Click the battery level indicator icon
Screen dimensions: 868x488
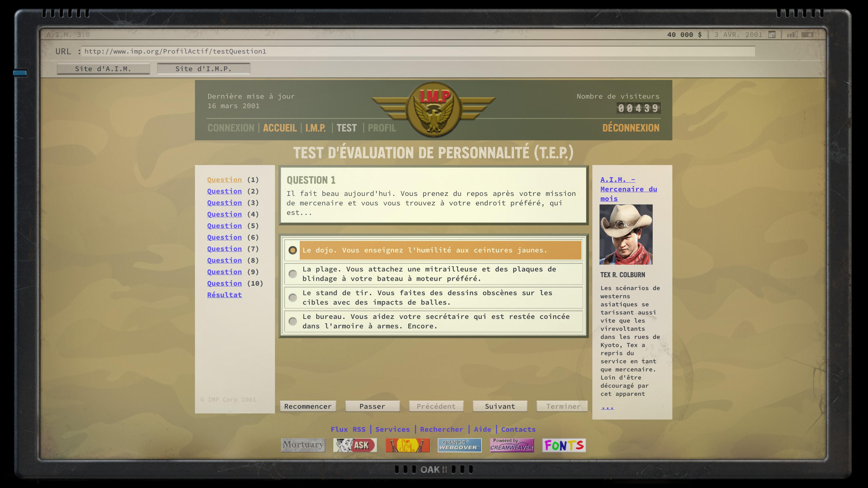pos(808,35)
